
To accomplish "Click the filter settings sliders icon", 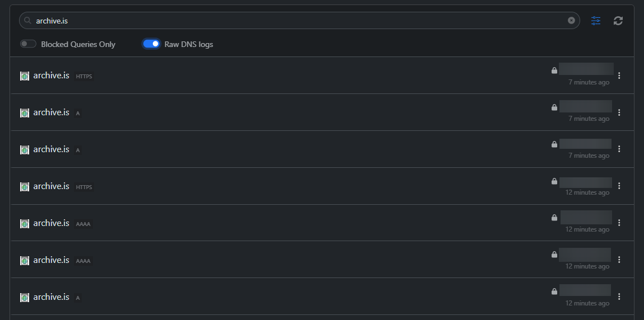I will [x=595, y=21].
